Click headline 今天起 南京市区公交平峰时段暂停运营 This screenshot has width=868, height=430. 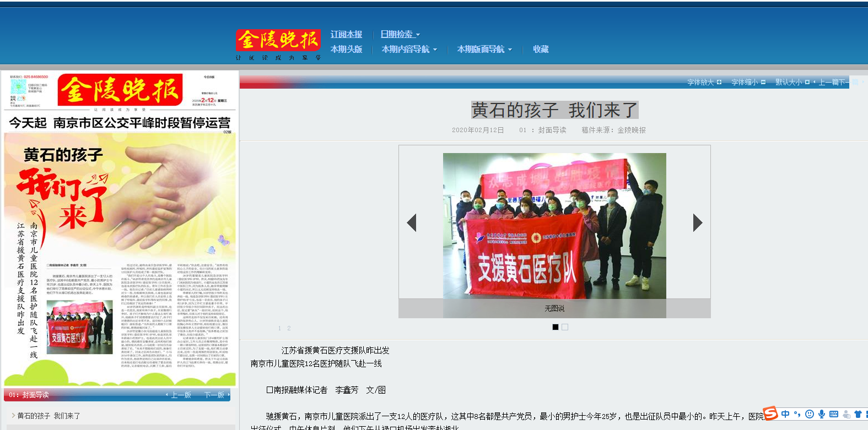click(120, 123)
